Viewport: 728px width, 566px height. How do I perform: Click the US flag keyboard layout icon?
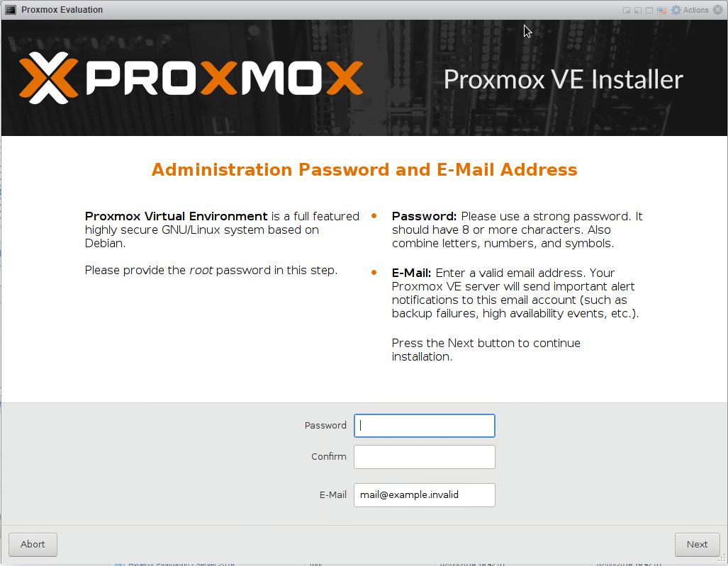click(x=661, y=10)
